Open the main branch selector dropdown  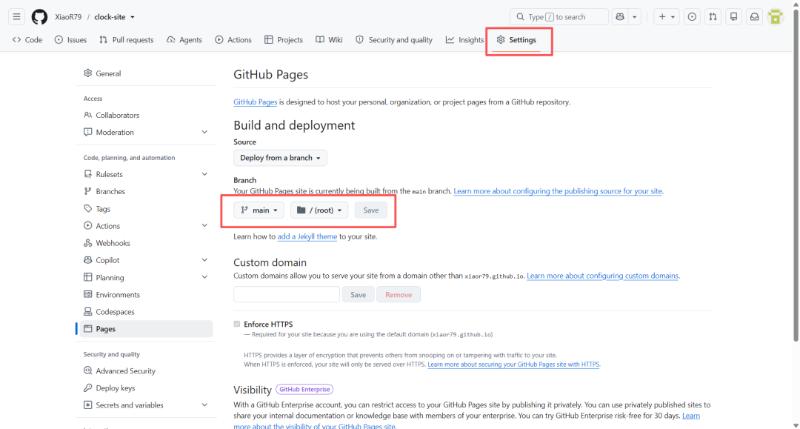tap(259, 210)
